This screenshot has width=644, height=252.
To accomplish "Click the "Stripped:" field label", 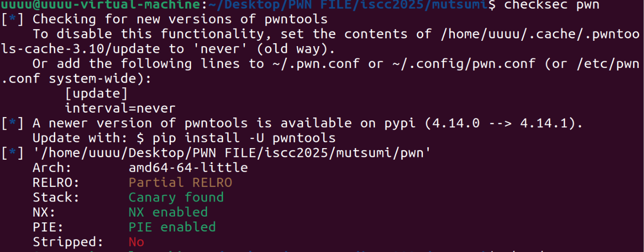I will [x=68, y=242].
